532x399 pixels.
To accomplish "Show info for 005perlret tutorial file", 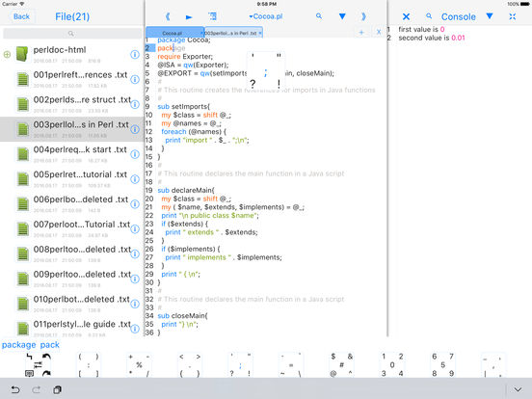I will [x=135, y=179].
